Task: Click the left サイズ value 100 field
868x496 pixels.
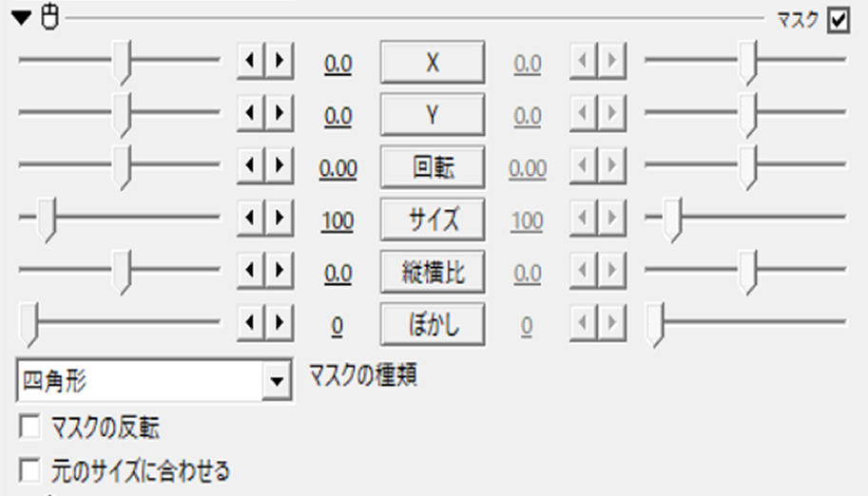Action: click(x=338, y=220)
